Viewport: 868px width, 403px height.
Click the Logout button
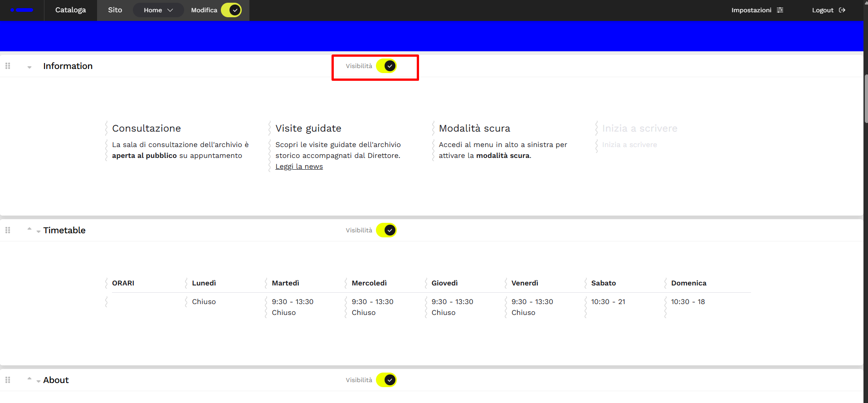[829, 10]
